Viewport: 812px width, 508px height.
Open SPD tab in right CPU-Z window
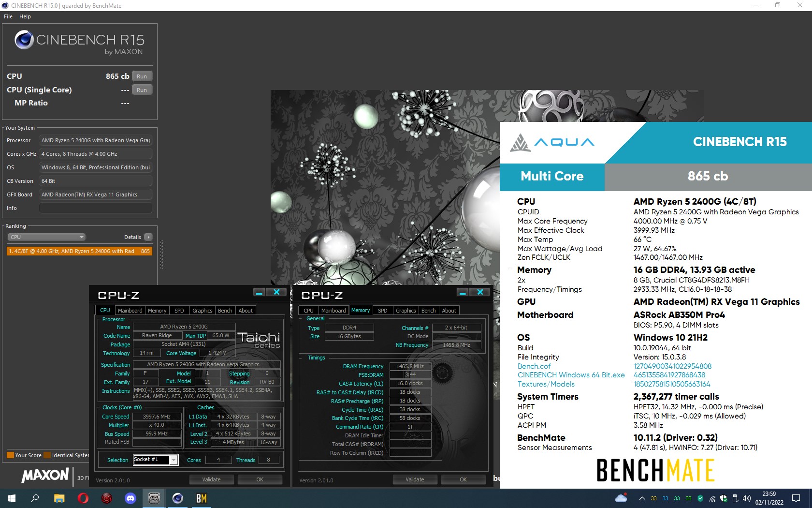383,311
